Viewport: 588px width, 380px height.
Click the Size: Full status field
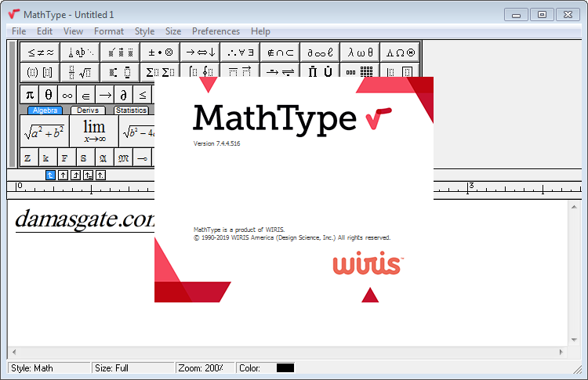pos(133,368)
